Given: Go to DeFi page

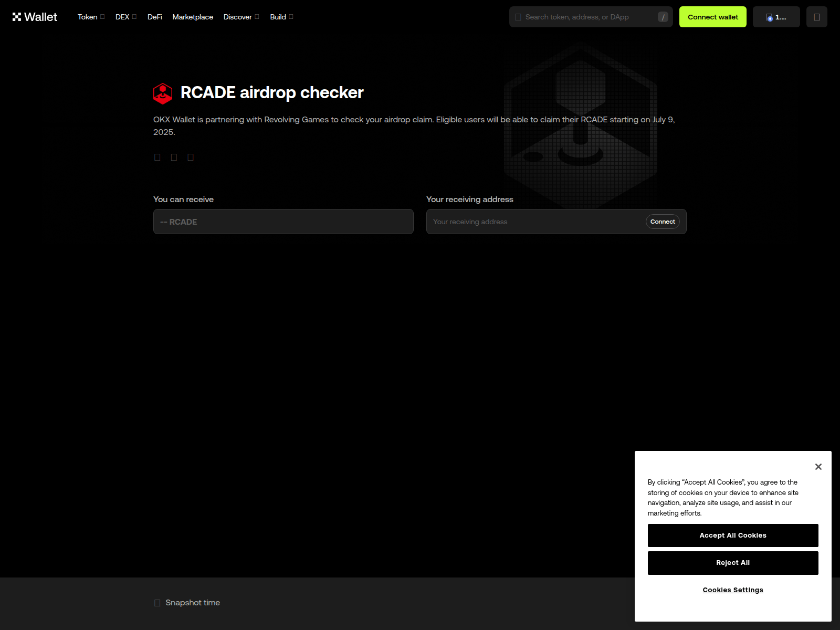Looking at the screenshot, I should point(155,17).
